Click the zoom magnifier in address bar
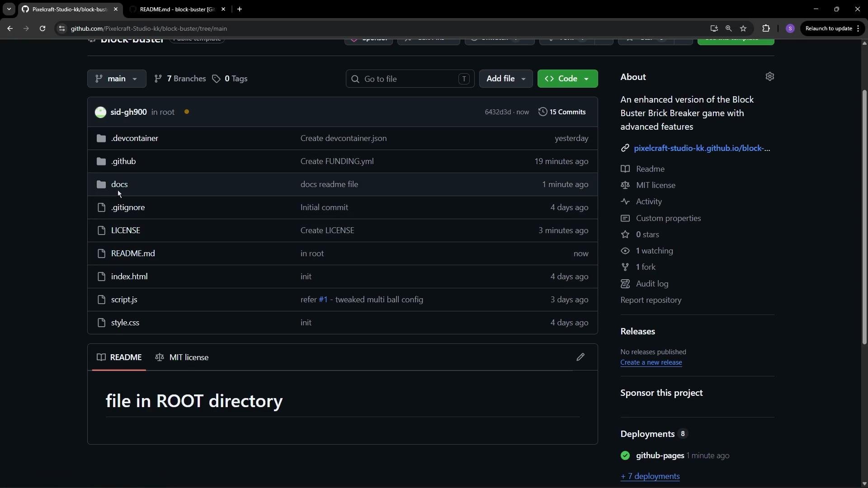Viewport: 868px width, 488px height. (x=728, y=28)
